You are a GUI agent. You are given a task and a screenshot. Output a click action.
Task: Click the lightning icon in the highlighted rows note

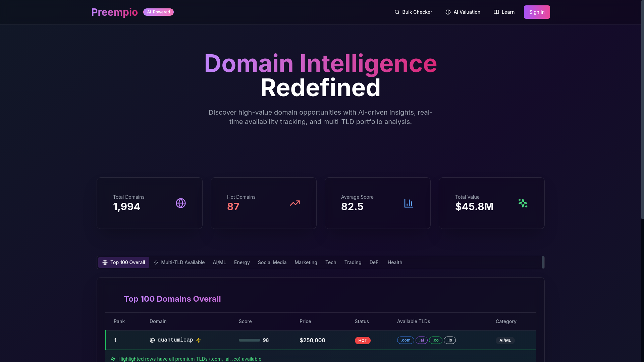pyautogui.click(x=113, y=359)
